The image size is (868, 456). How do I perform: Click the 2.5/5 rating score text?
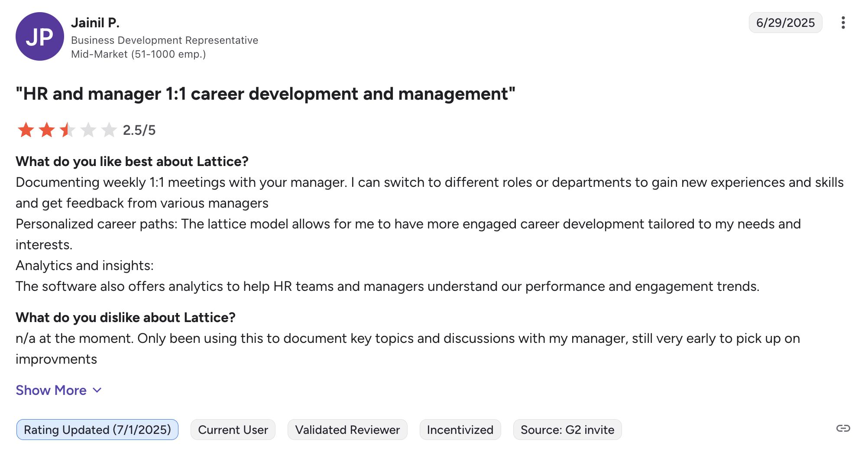(139, 130)
